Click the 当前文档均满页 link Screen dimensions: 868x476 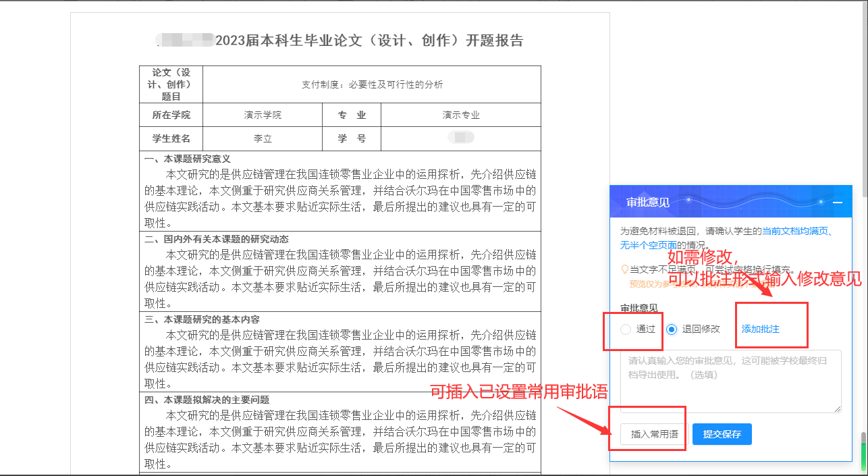point(796,232)
